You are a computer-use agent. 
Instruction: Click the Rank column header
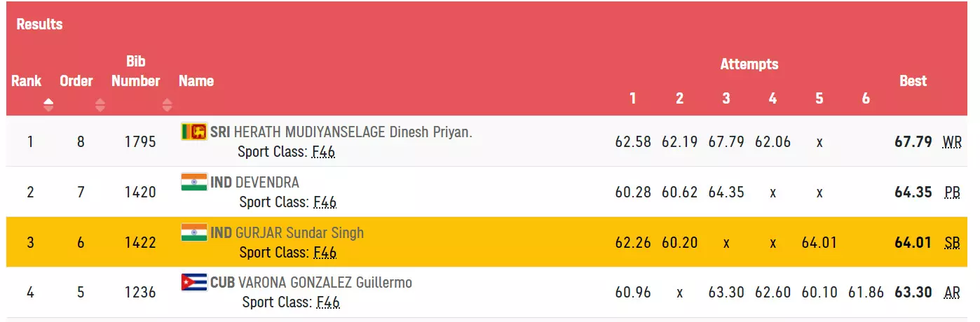click(27, 81)
